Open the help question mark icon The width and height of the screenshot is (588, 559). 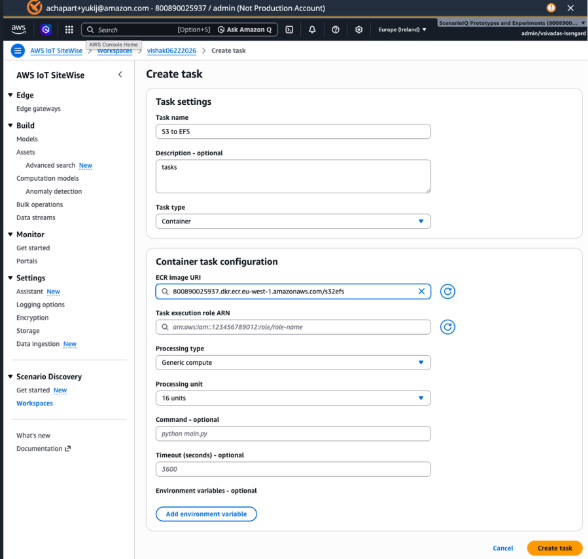coord(335,30)
